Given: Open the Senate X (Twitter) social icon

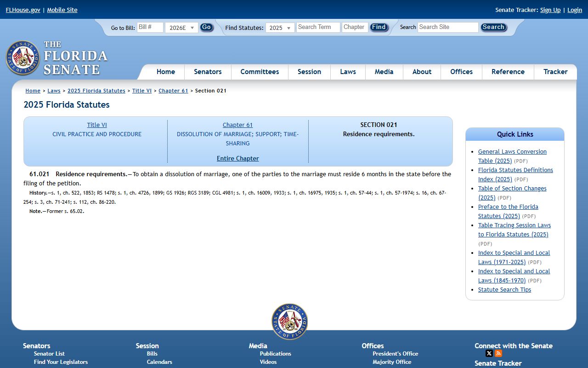Looking at the screenshot, I should [489, 353].
